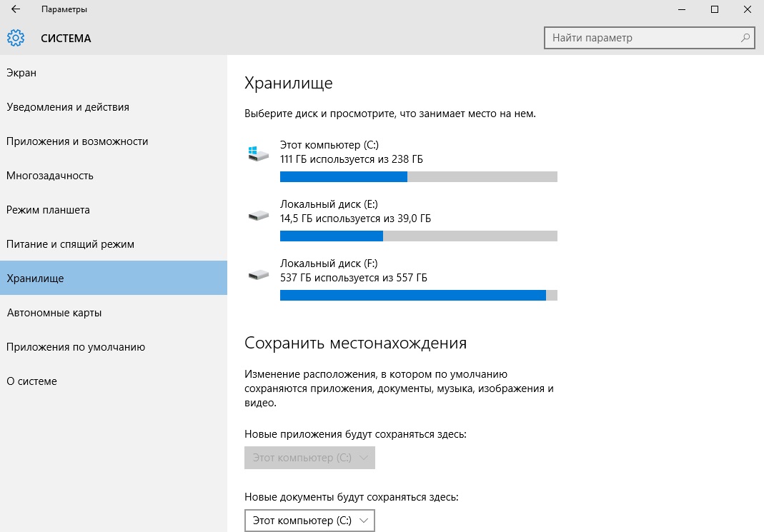The height and width of the screenshot is (532, 764).
Task: Go back with the arrow icon
Action: 16,9
